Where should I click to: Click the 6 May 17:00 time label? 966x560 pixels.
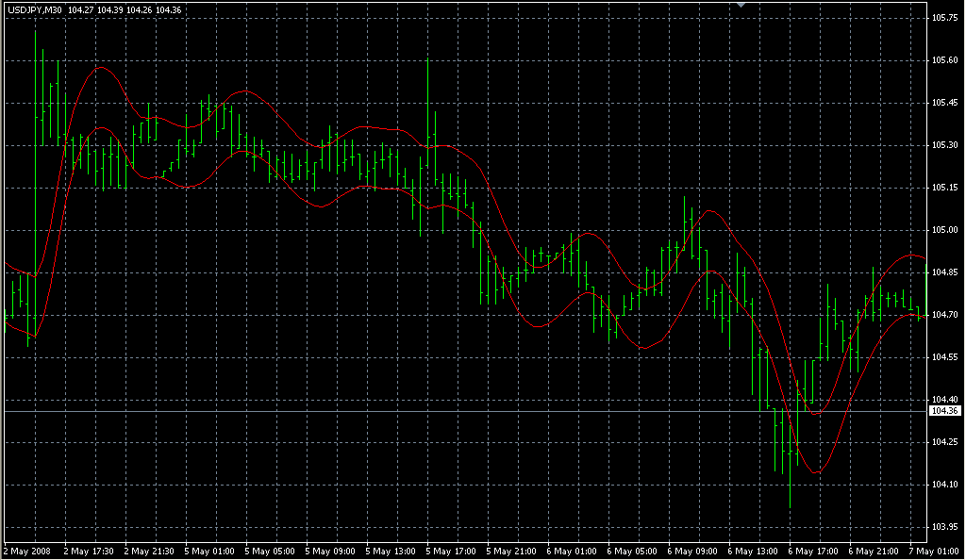coord(813,550)
